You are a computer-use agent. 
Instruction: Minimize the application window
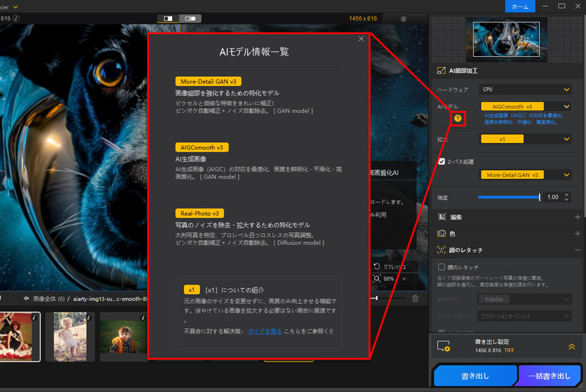click(545, 6)
